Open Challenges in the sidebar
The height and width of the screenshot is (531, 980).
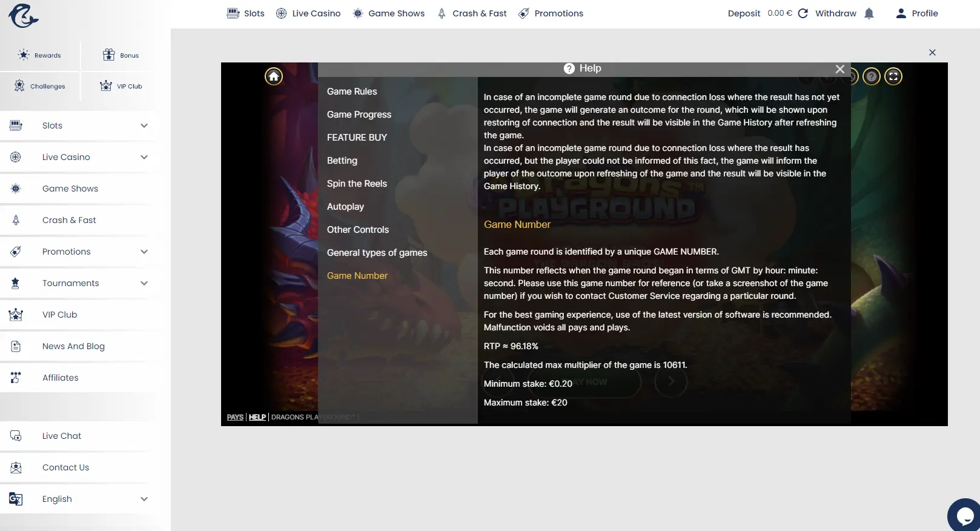40,86
